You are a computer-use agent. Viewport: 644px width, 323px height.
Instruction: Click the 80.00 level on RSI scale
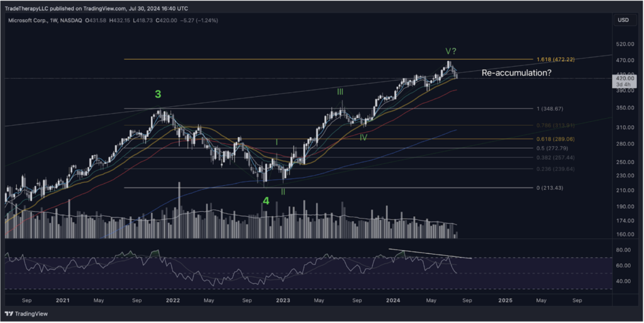tap(621, 250)
